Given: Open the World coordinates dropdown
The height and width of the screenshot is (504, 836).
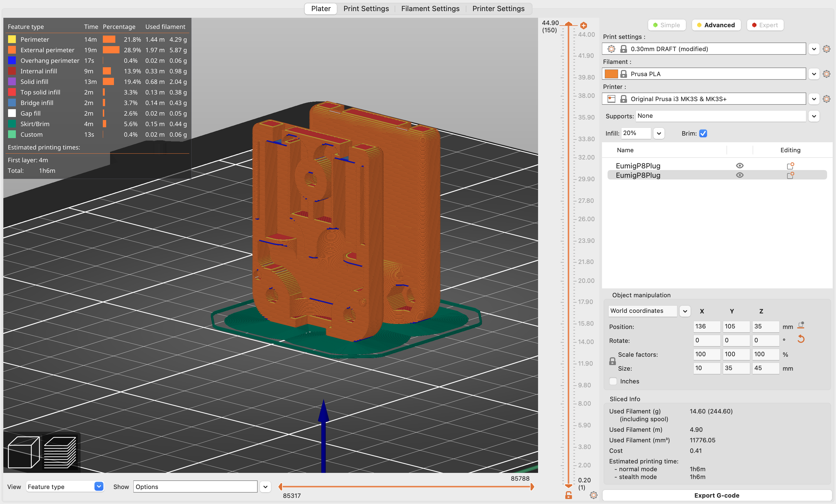Looking at the screenshot, I should 685,311.
